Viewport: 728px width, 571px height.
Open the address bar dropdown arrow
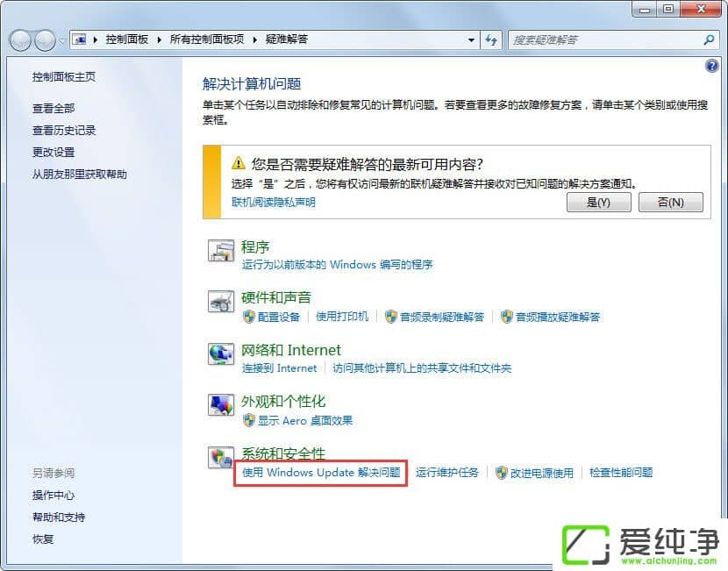tap(472, 39)
